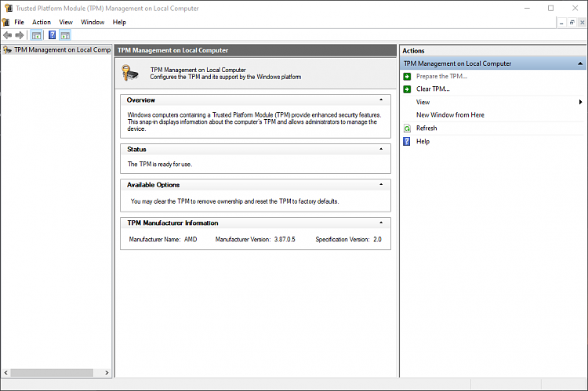Select TPM Management on Local Computer tree node
Image resolution: width=588 pixels, height=391 pixels.
62,50
